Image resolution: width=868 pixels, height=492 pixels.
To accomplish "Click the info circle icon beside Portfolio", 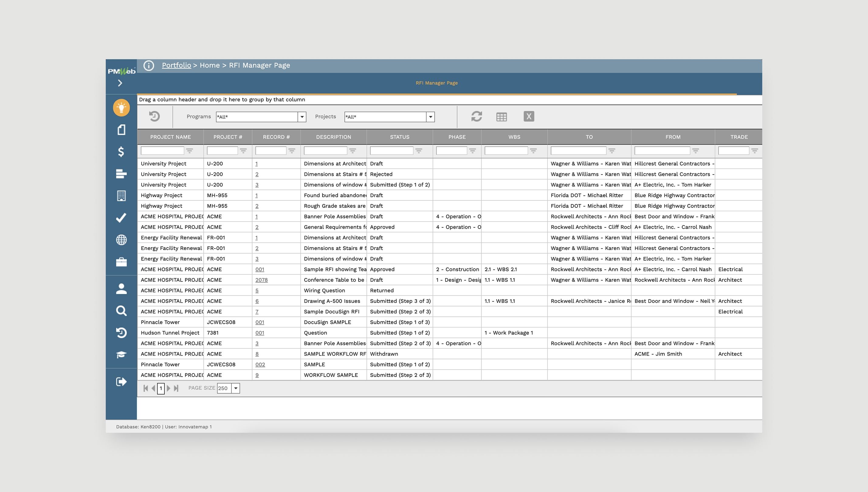I will click(x=149, y=66).
